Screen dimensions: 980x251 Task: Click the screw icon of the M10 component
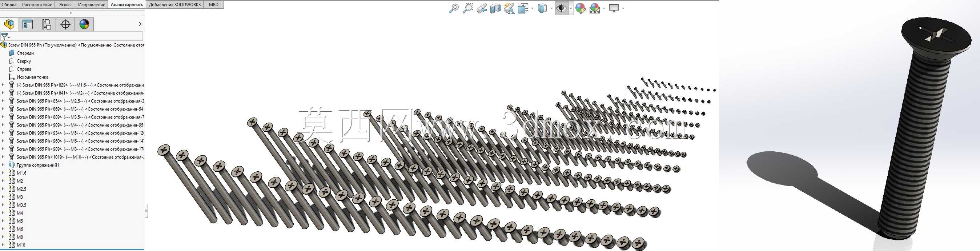[12, 157]
